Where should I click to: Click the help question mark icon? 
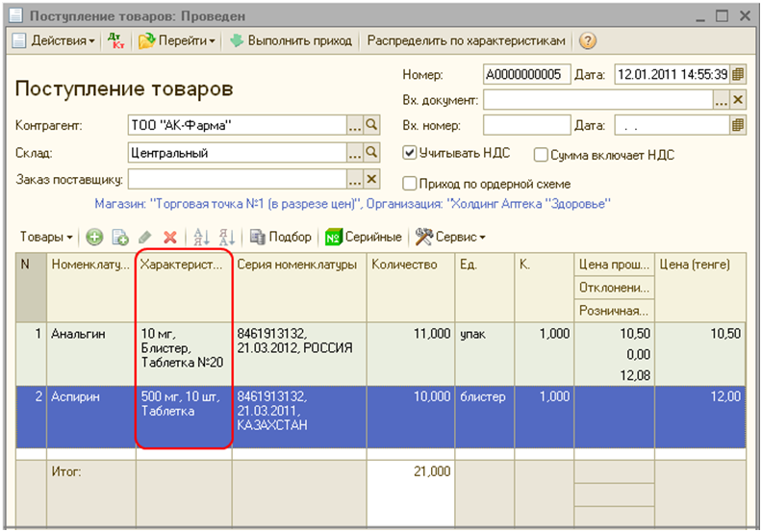tap(588, 41)
